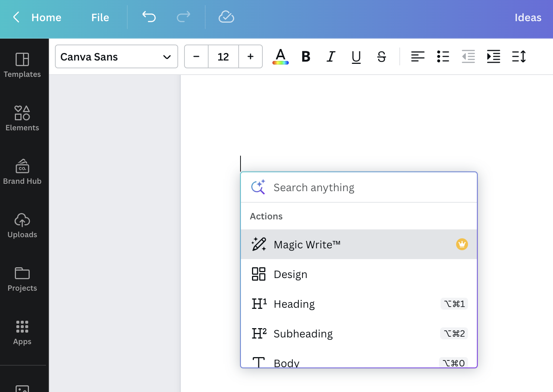Open the Apps grid panel
The height and width of the screenshot is (392, 553).
click(22, 333)
